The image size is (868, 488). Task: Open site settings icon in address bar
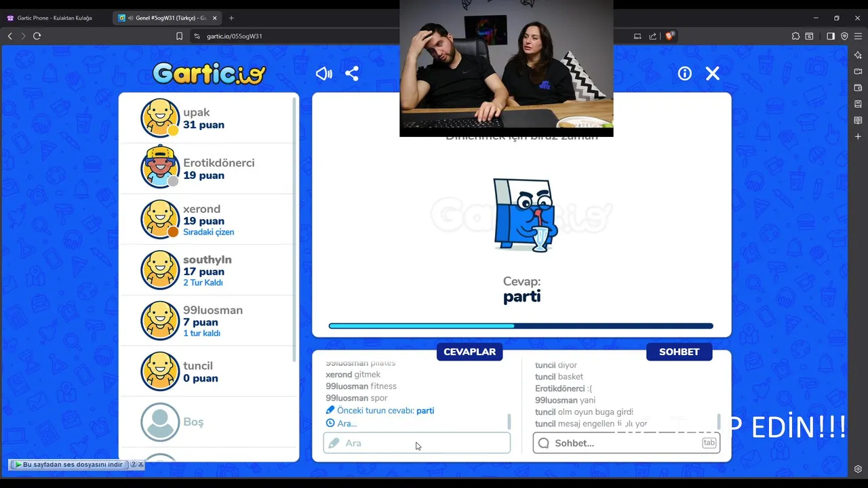tap(197, 36)
